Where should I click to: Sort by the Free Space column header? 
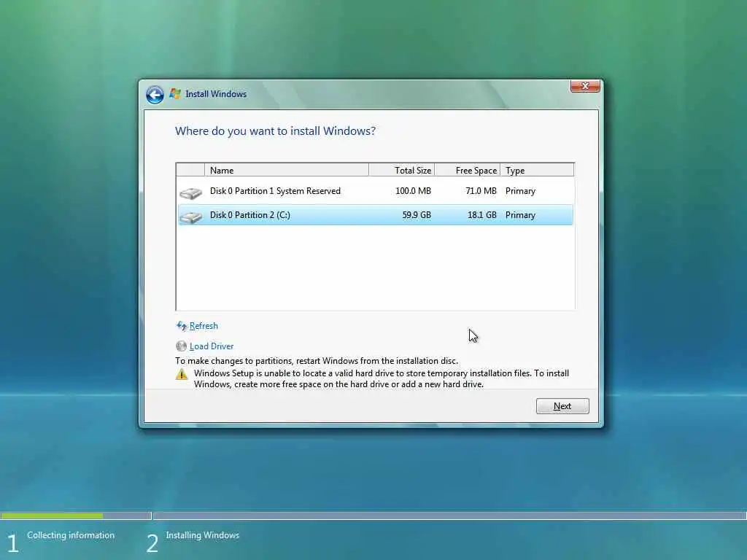pos(468,170)
